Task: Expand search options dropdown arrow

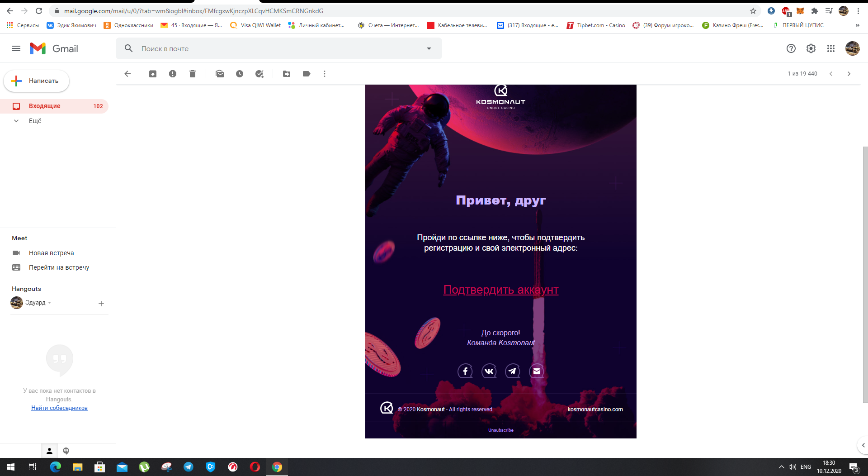Action: coord(429,48)
